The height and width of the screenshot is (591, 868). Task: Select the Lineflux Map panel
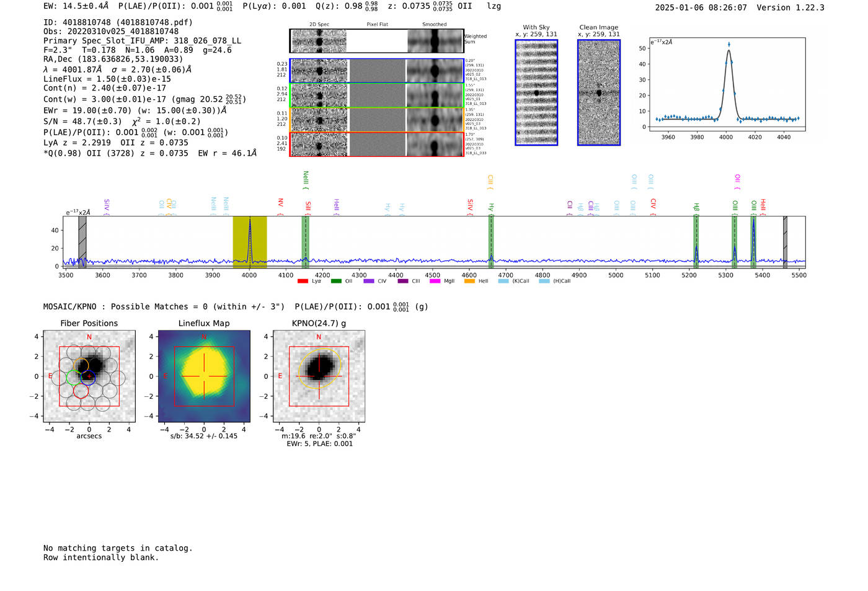[x=204, y=376]
